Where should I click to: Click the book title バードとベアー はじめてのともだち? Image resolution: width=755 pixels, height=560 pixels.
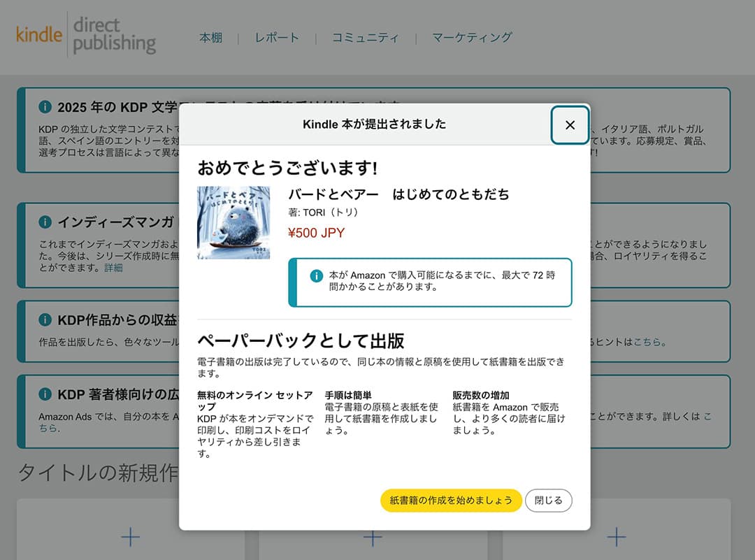(x=398, y=194)
